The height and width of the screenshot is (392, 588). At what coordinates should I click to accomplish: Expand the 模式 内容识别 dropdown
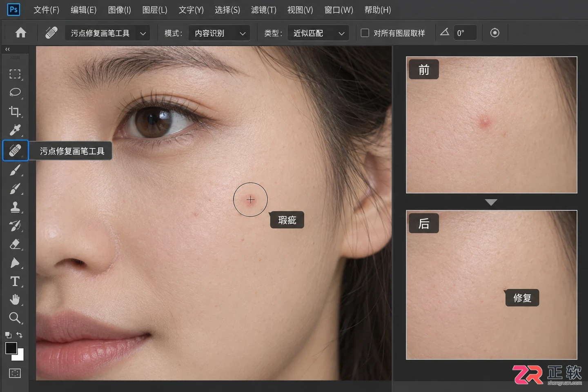point(219,33)
